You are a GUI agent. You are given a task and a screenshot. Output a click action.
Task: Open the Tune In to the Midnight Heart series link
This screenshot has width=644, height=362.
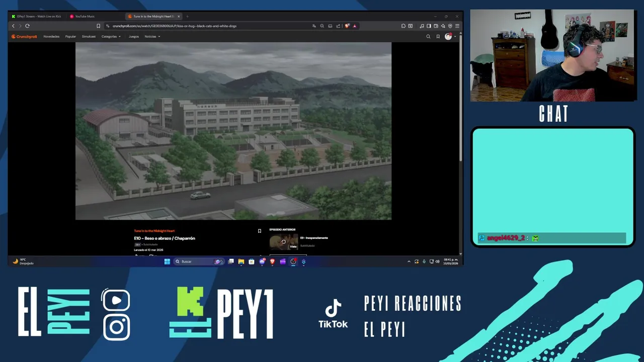(x=154, y=231)
